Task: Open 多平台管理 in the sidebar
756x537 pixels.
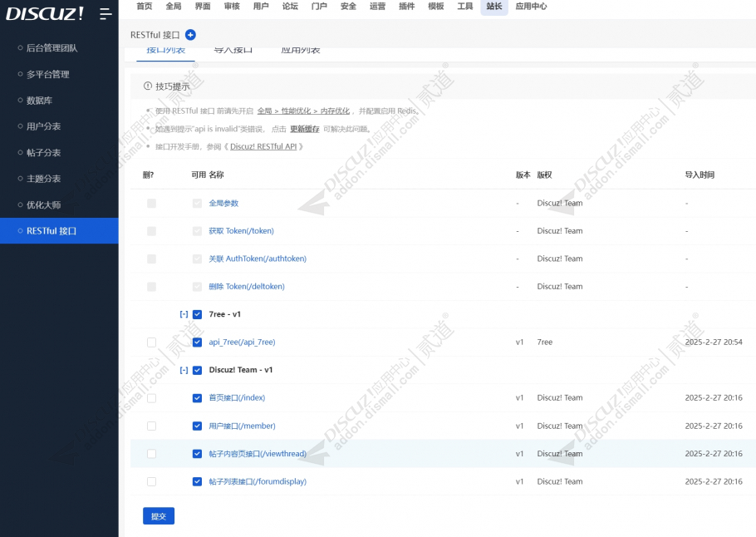Action: point(47,74)
